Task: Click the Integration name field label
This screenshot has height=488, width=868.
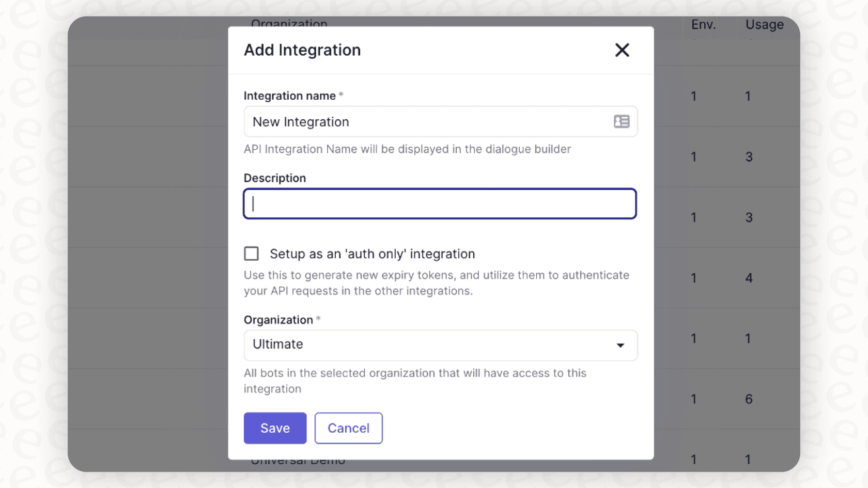Action: pyautogui.click(x=289, y=96)
